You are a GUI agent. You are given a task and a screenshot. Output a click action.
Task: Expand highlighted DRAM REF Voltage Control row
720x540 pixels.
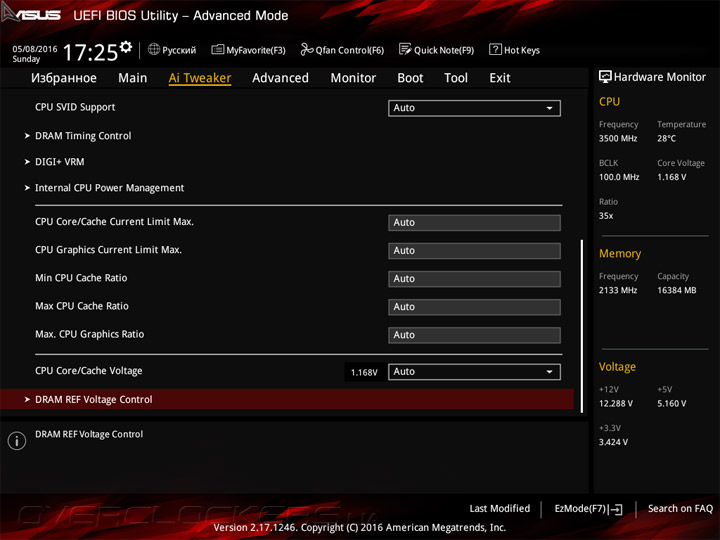pyautogui.click(x=287, y=399)
